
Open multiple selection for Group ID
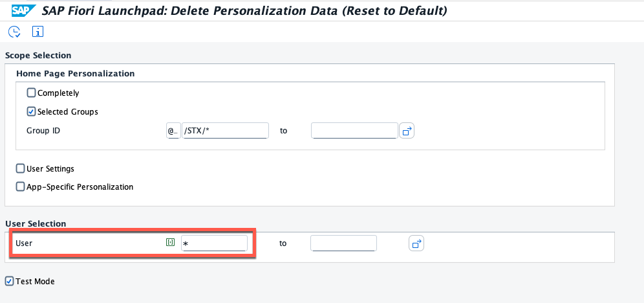click(x=407, y=131)
